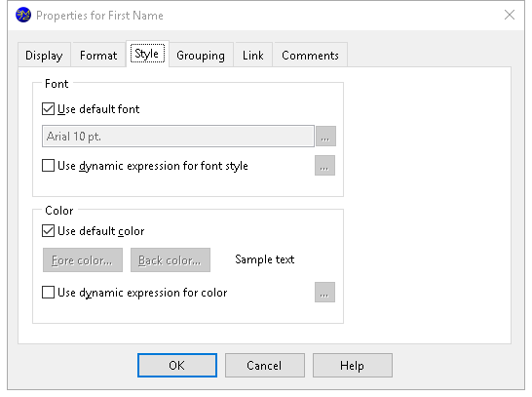Switch to the Display tab

[44, 55]
